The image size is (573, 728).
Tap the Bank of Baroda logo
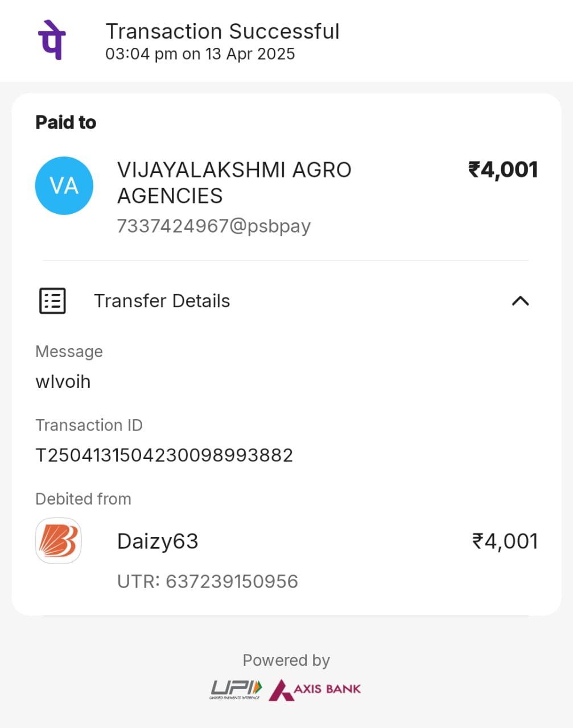(x=58, y=540)
